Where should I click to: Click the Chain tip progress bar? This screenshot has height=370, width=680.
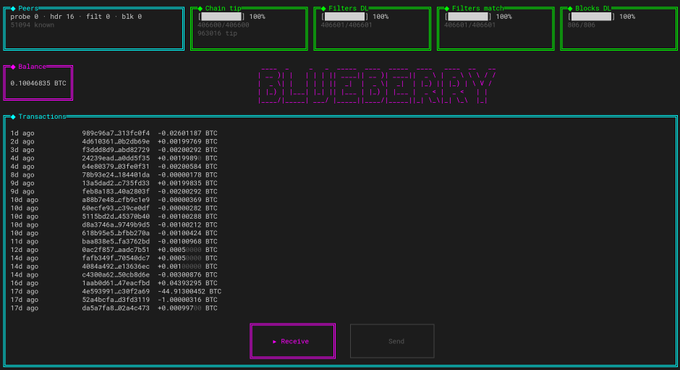pos(221,16)
